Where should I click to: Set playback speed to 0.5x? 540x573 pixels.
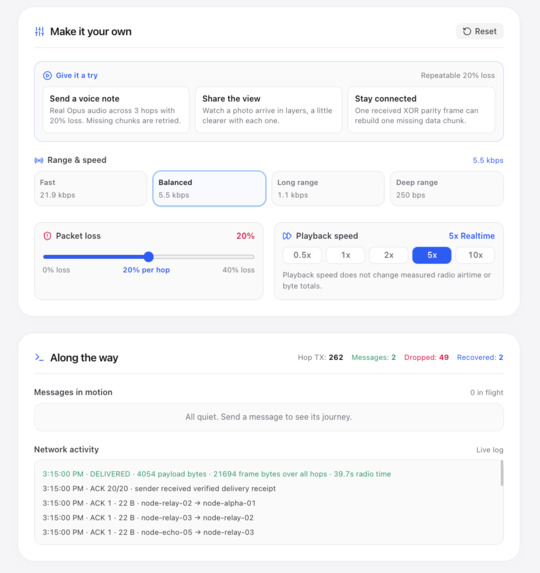(x=302, y=255)
